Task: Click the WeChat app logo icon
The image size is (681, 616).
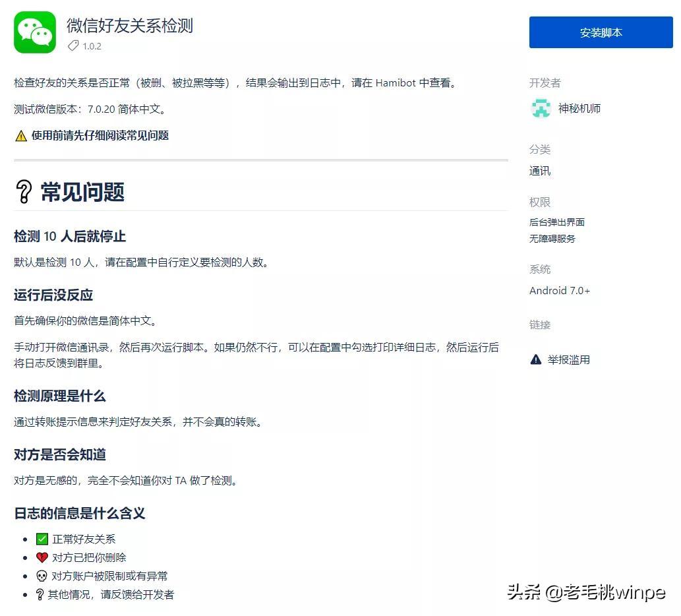Action: click(34, 32)
